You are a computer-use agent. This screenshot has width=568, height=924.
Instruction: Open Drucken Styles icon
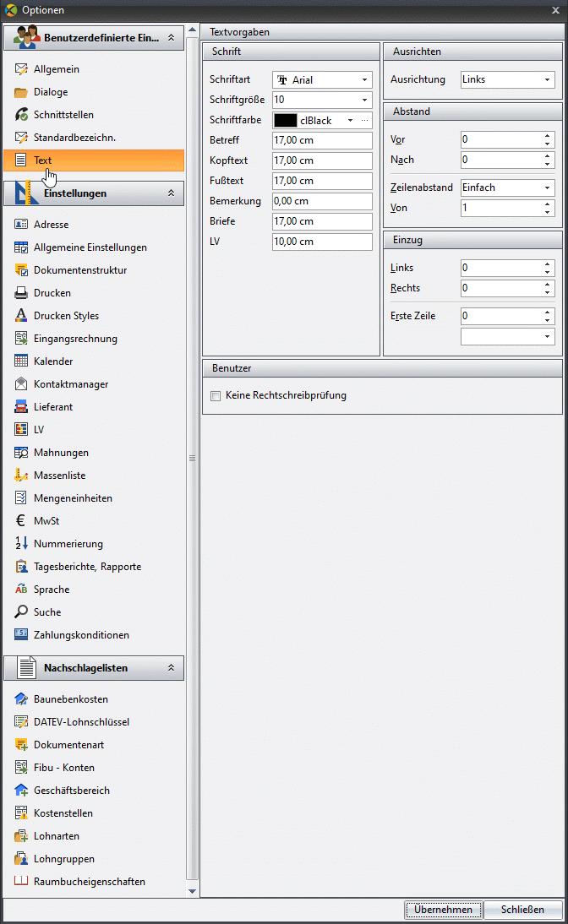point(21,315)
